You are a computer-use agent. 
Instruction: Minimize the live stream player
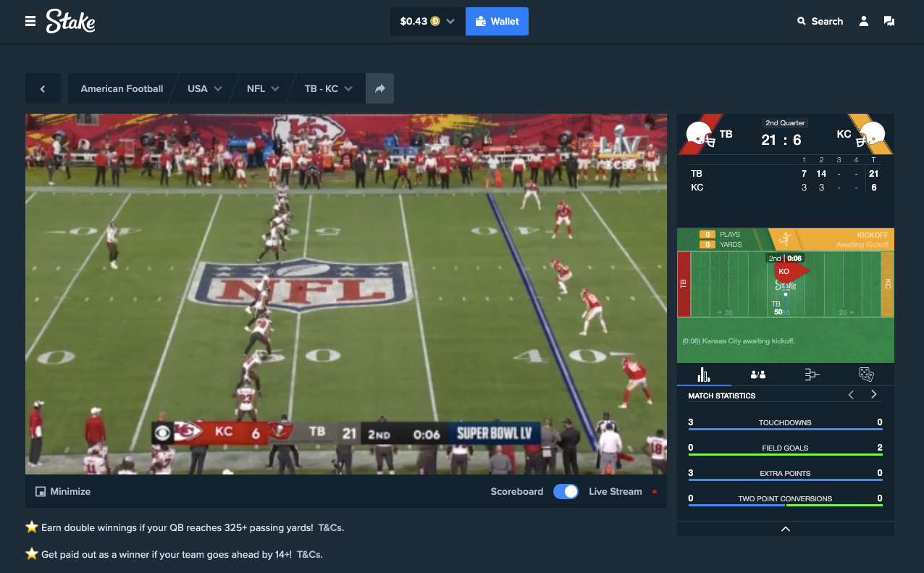[63, 491]
